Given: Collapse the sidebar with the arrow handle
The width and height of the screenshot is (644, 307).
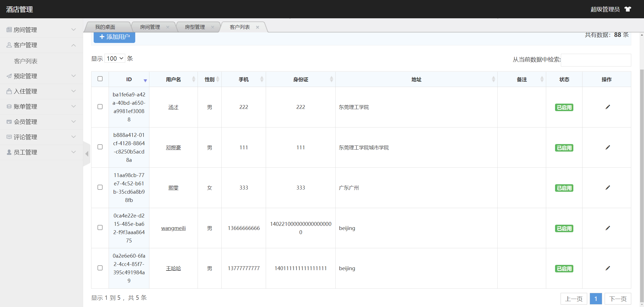Looking at the screenshot, I should pos(86,154).
